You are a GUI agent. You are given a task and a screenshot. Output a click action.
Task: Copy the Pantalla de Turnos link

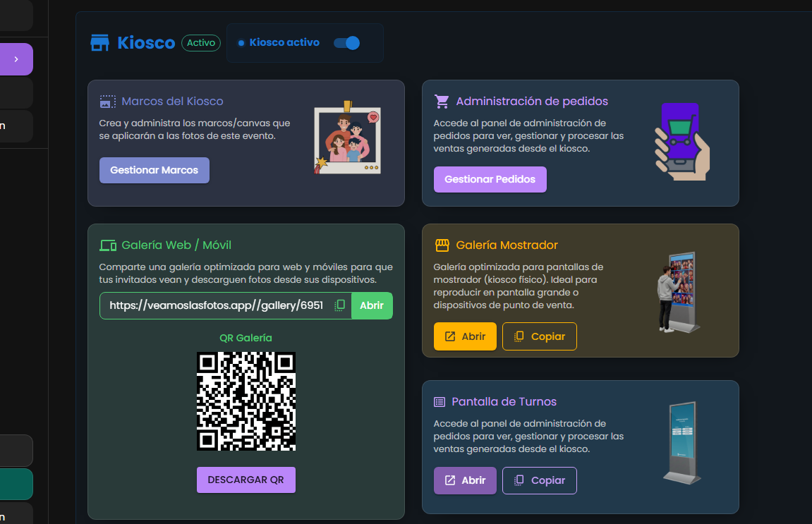point(540,480)
